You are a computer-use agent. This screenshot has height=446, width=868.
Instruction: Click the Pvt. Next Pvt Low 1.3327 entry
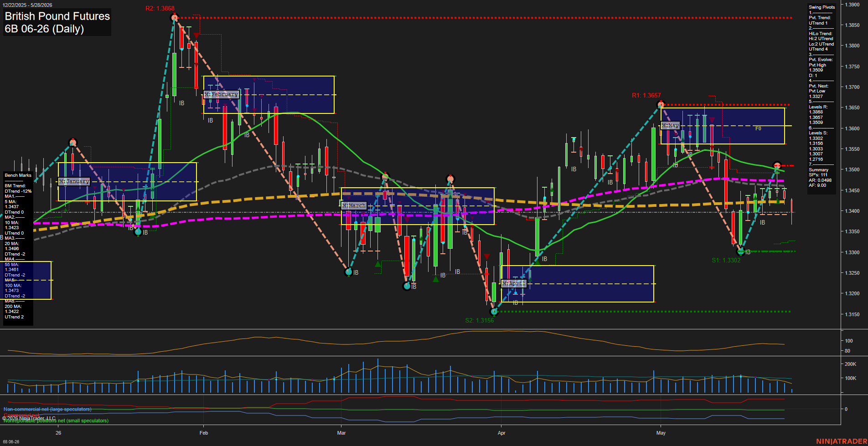[x=820, y=91]
